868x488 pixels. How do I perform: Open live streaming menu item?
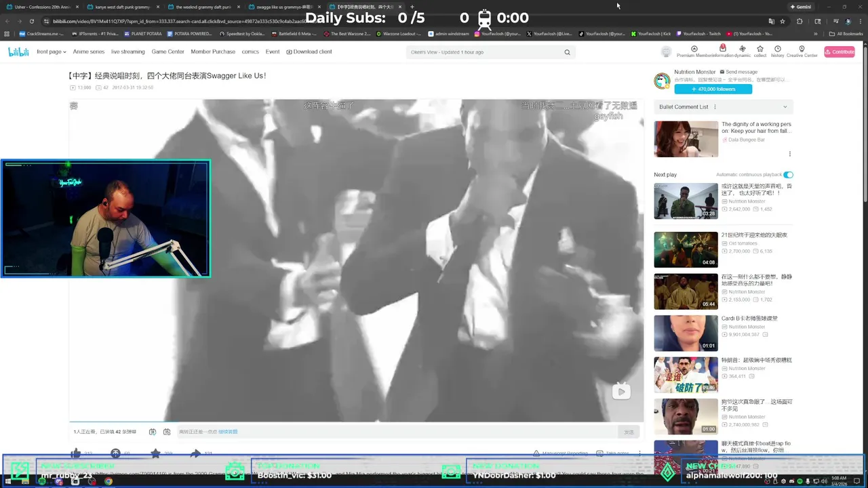click(x=128, y=52)
